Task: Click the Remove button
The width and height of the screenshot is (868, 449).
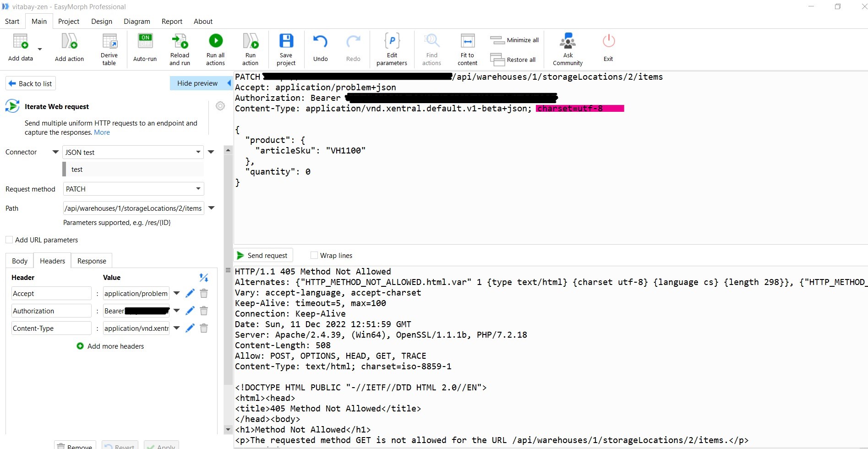Action: (x=75, y=445)
